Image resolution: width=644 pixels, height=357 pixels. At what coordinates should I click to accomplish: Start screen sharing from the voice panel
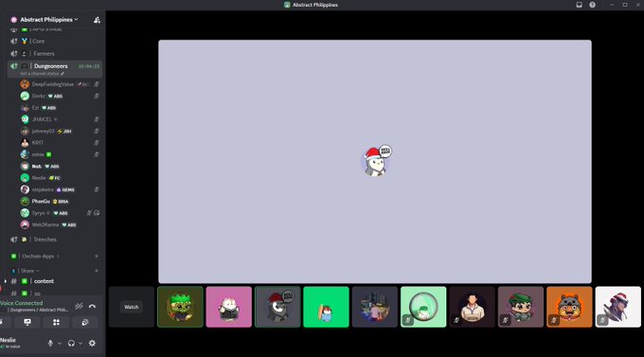click(x=27, y=323)
